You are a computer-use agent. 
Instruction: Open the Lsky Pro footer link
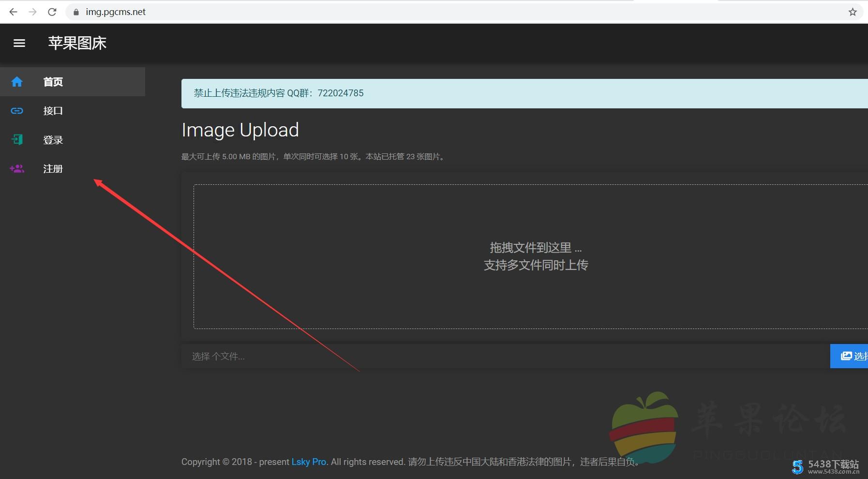(308, 462)
